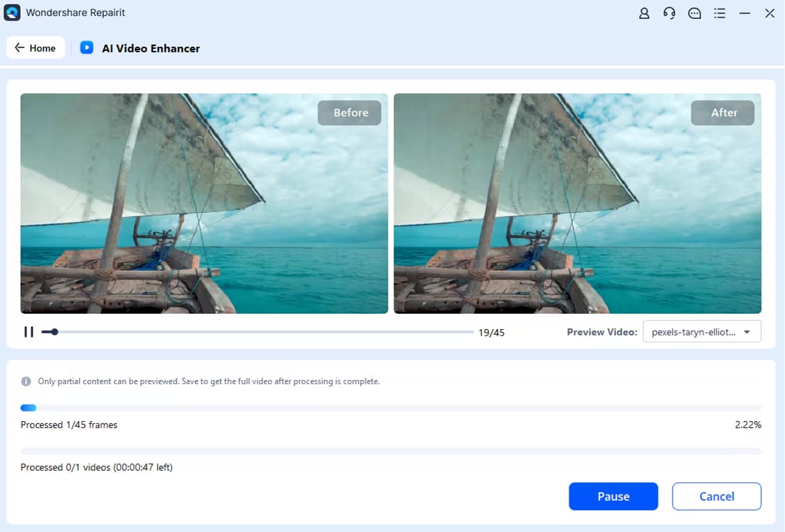The image size is (785, 532).
Task: Click the preview playback slider handle
Action: 54,332
